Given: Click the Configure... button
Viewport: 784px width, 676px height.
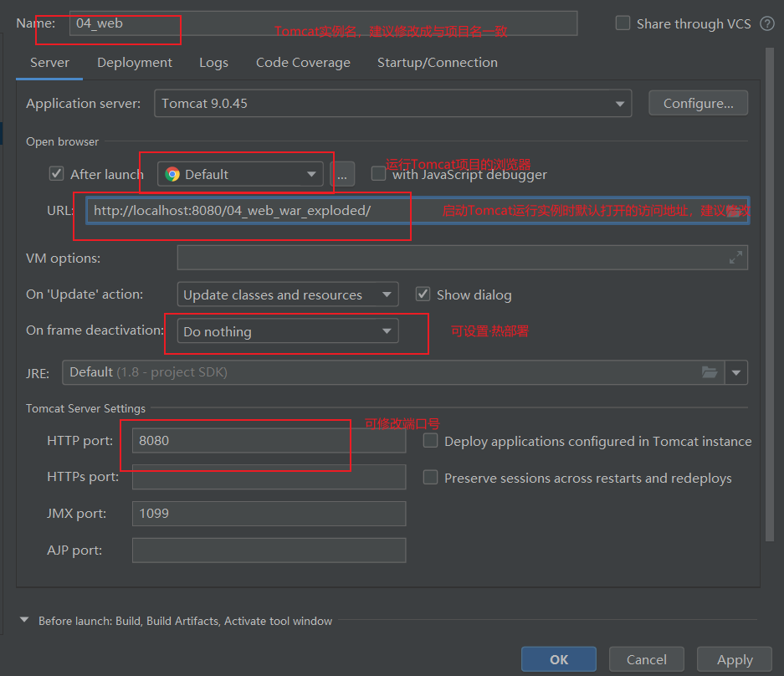Looking at the screenshot, I should (x=698, y=103).
